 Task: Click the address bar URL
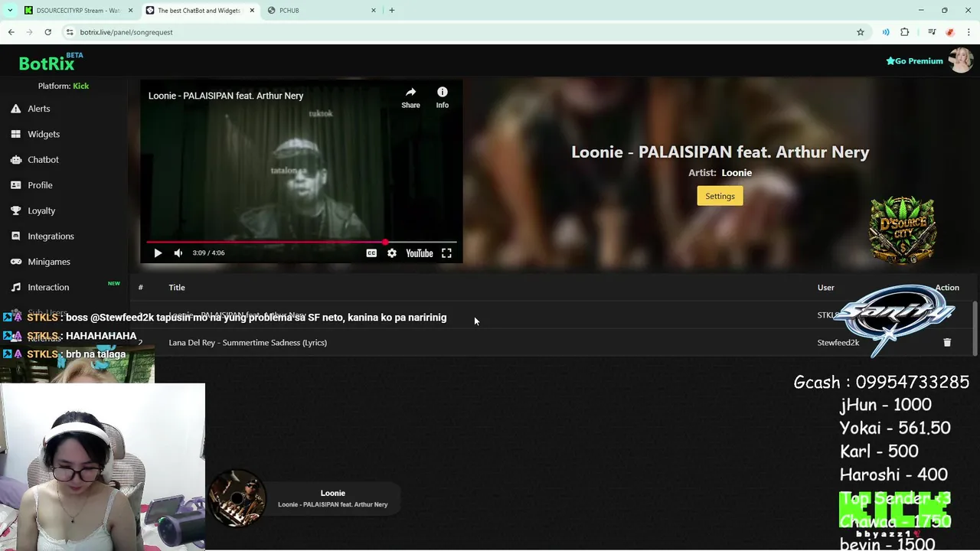[126, 32]
